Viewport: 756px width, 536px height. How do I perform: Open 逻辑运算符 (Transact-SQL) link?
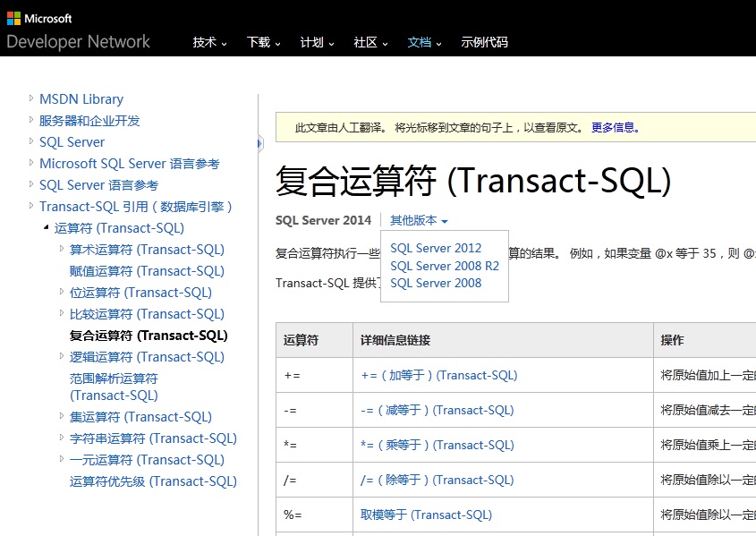pyautogui.click(x=147, y=357)
